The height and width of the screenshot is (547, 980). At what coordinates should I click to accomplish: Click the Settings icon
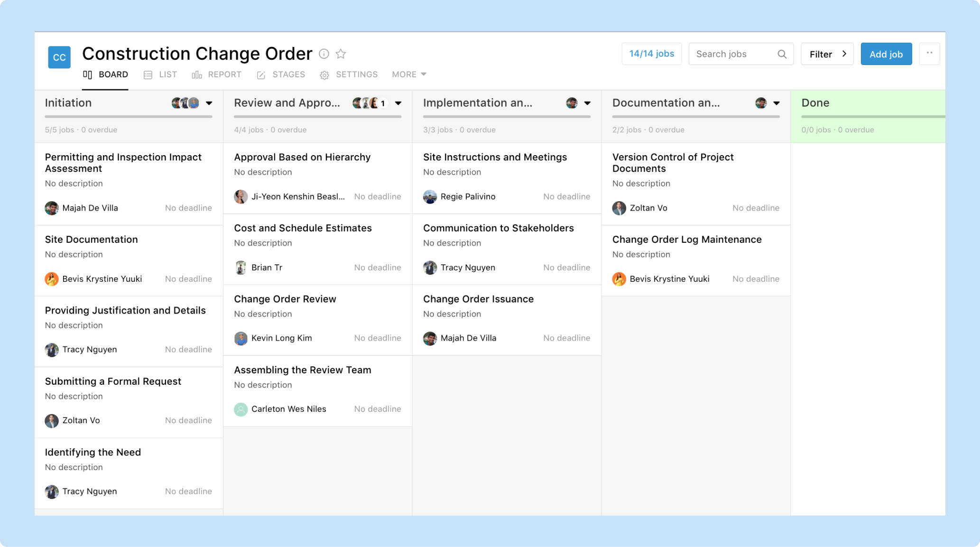tap(324, 74)
